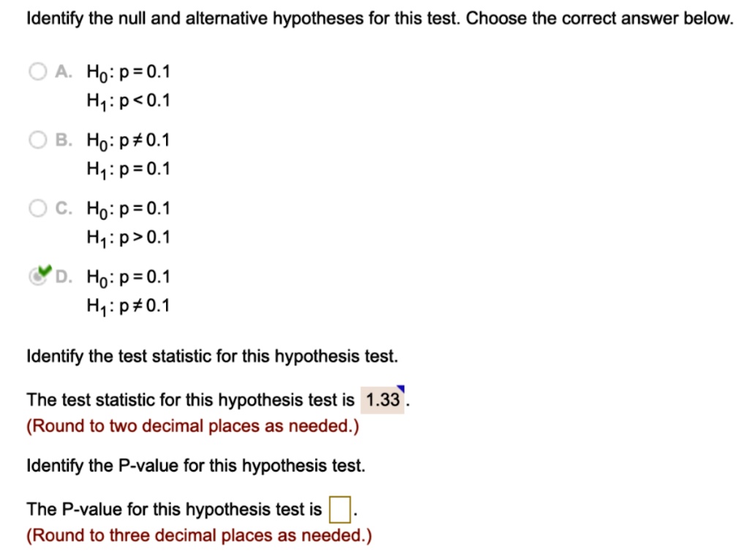This screenshot has width=749, height=560.
Task: Click the rounding instruction for three decimal places
Action: pos(199,535)
